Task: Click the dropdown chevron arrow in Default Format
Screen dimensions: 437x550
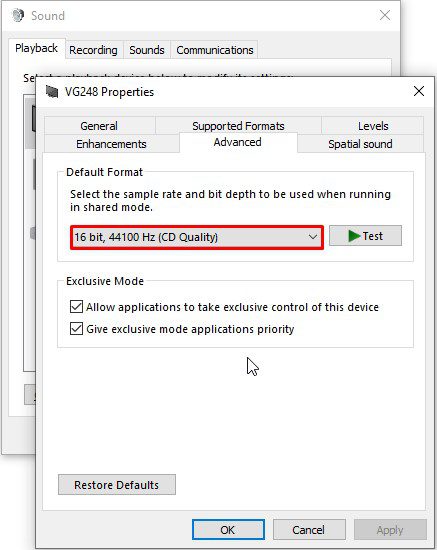Action: point(312,237)
